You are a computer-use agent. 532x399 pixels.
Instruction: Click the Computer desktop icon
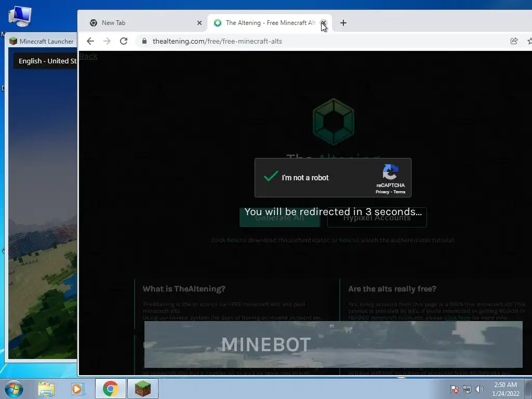click(x=20, y=16)
